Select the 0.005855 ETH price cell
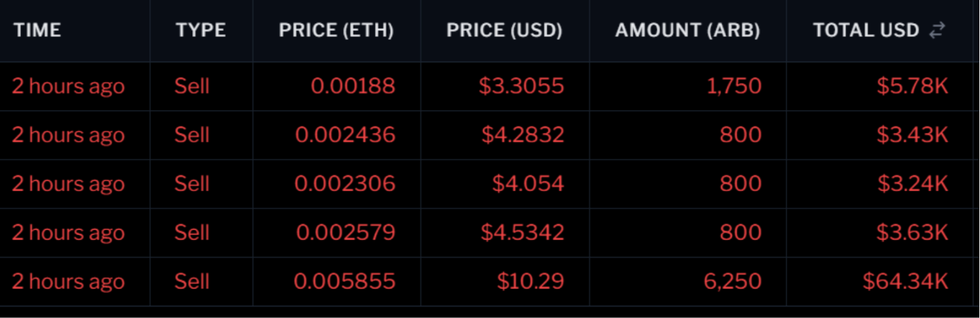The image size is (980, 318). pyautogui.click(x=344, y=282)
